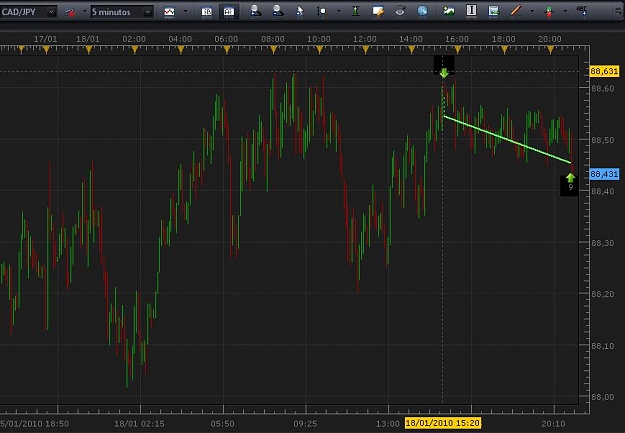The width and height of the screenshot is (625, 433).
Task: Click the yellow time marker under 10:00
Action: (319, 49)
